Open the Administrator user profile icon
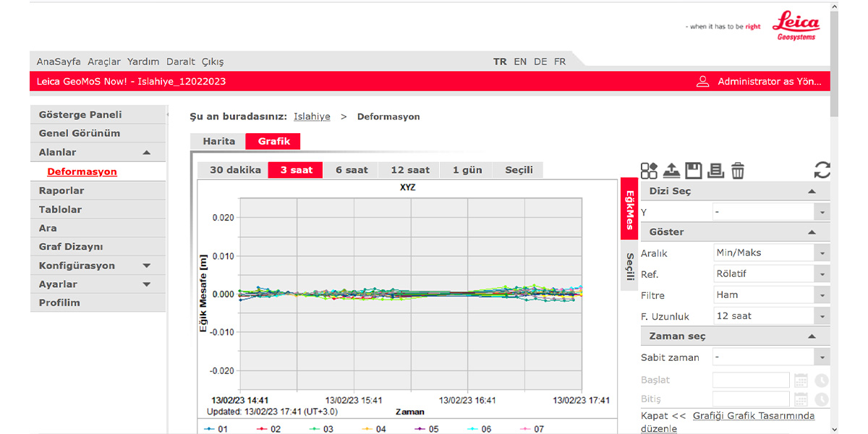 702,82
